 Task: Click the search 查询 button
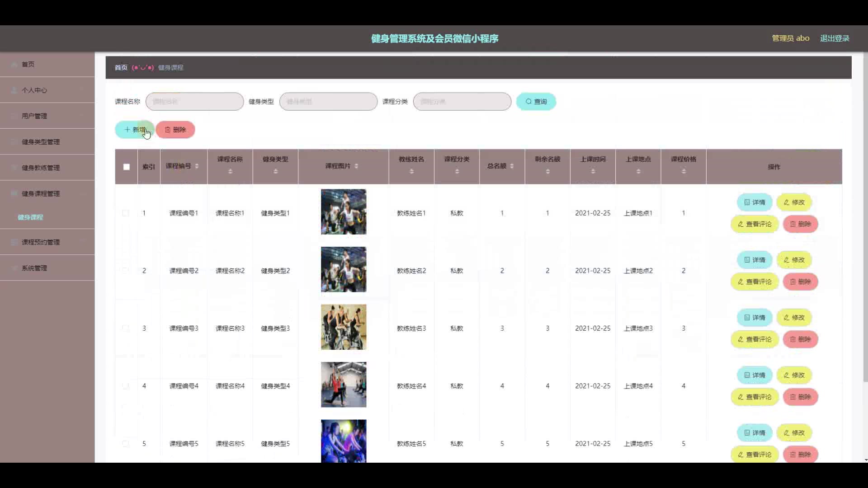pos(536,102)
